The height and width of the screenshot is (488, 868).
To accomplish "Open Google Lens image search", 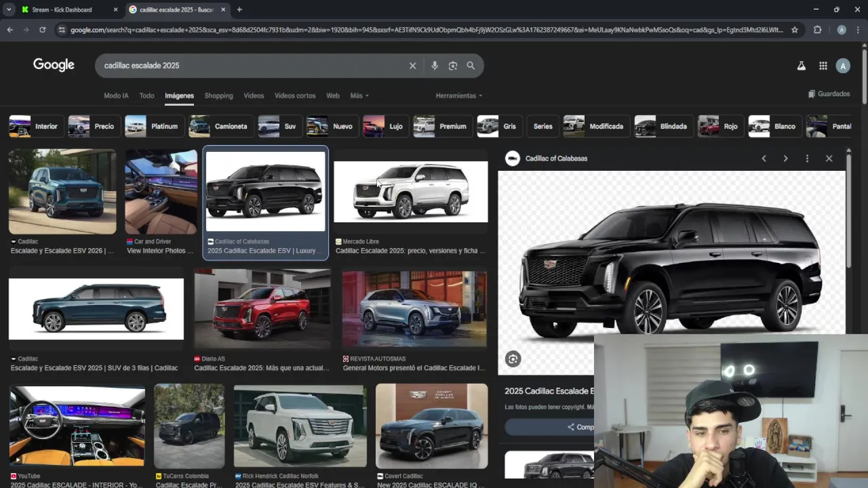I will click(453, 66).
